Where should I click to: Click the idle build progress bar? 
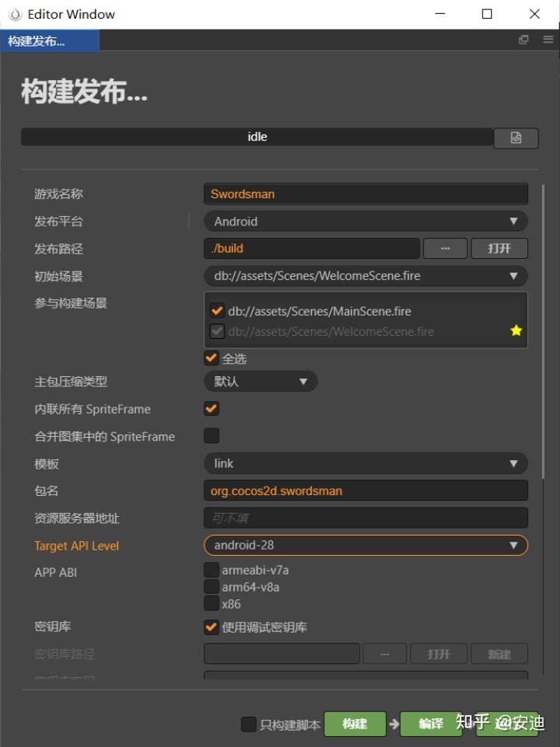[x=257, y=138]
